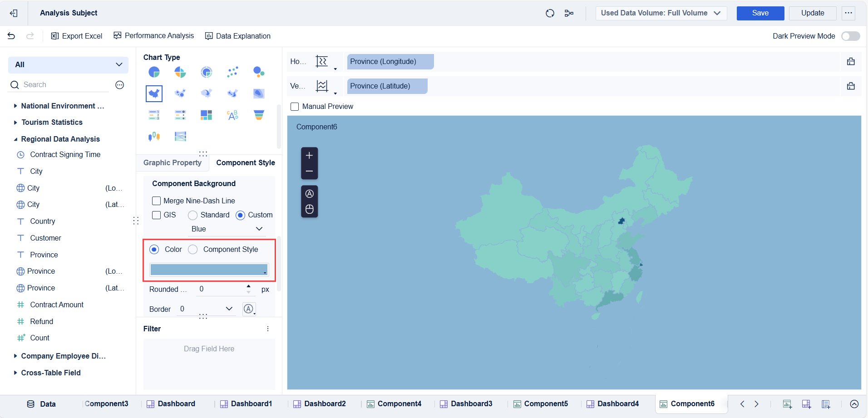Select the funnel chart icon
The image size is (868, 418).
[259, 115]
